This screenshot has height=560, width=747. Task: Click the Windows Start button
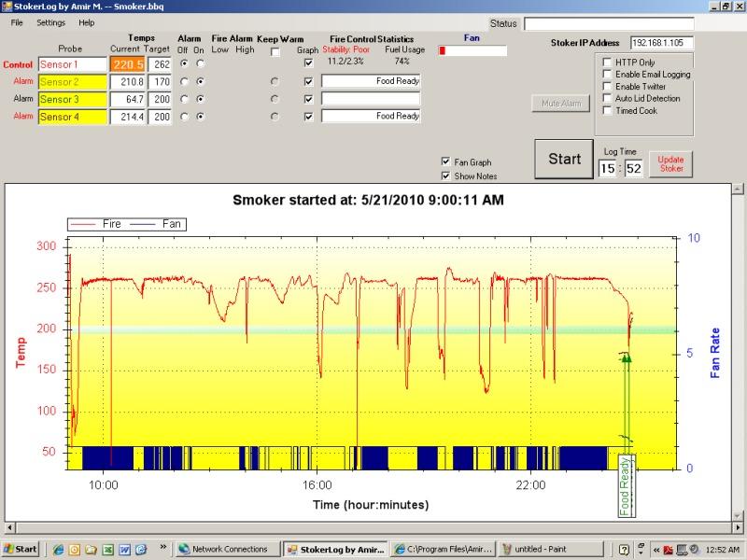21,549
